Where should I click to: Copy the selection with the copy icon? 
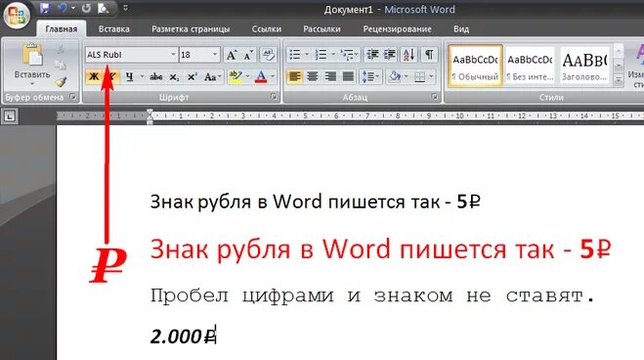[x=61, y=66]
